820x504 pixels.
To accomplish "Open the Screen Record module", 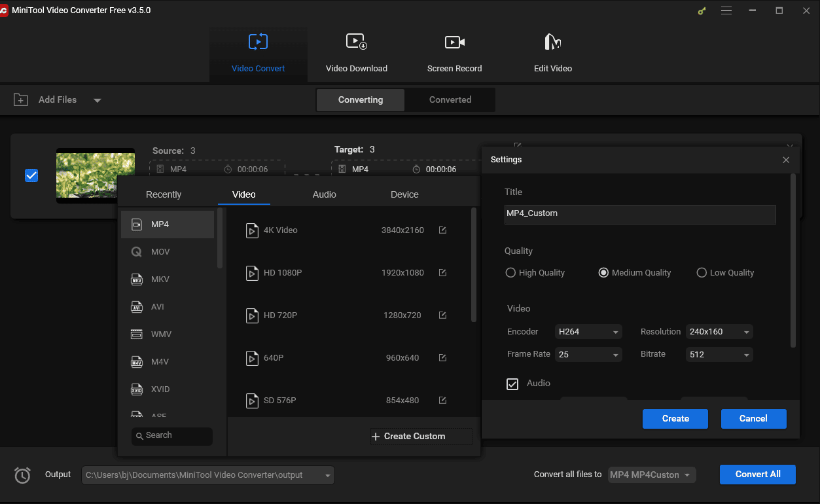I will pyautogui.click(x=454, y=54).
